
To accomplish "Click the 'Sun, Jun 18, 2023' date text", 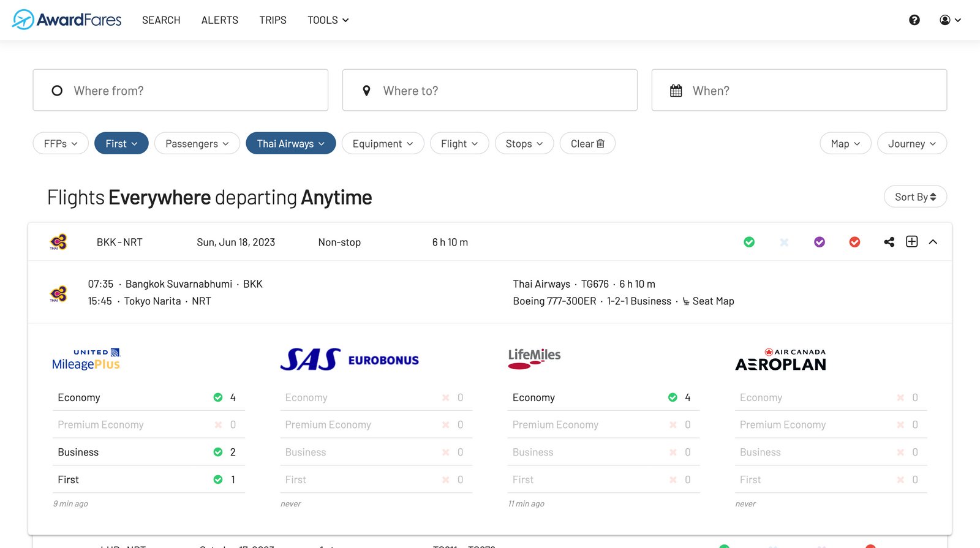I will tap(236, 242).
